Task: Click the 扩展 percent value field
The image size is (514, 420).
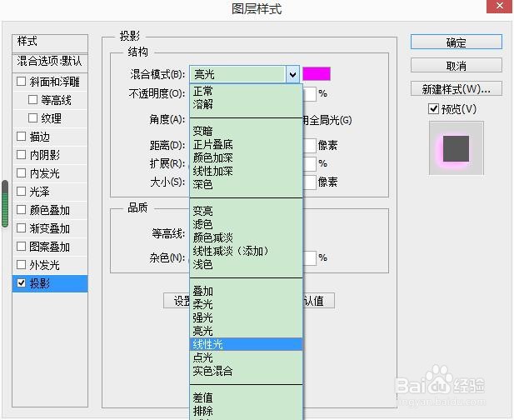Action: (x=309, y=163)
